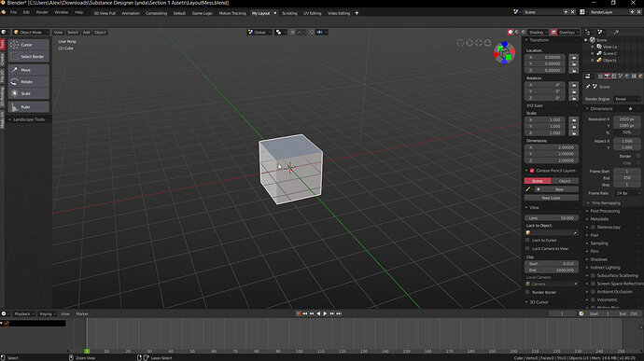Toggle auto keying record button

coord(298,313)
